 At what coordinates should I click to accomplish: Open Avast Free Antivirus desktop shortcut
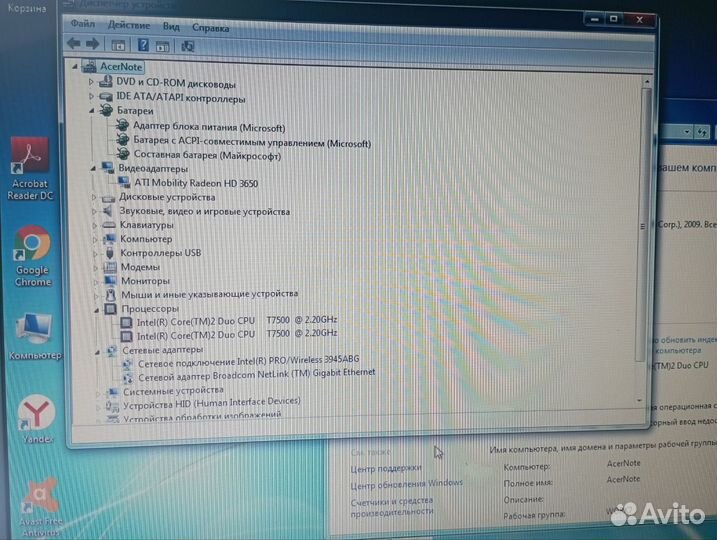[40, 508]
